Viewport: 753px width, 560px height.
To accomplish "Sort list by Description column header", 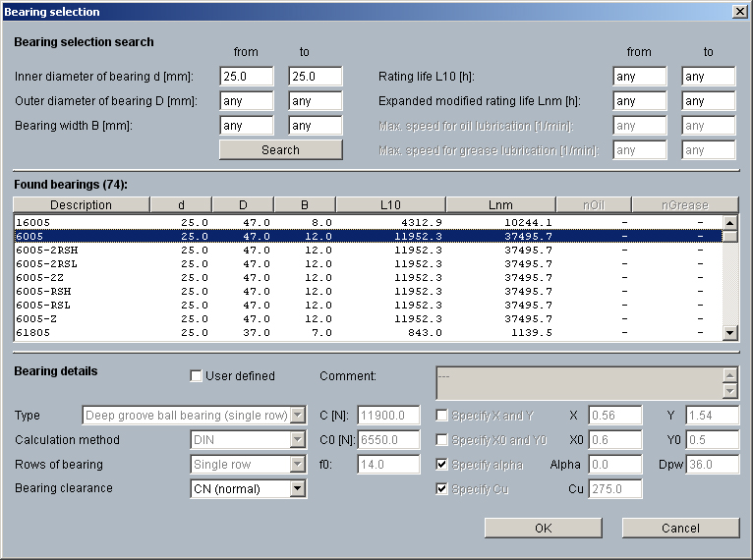I will tap(81, 205).
